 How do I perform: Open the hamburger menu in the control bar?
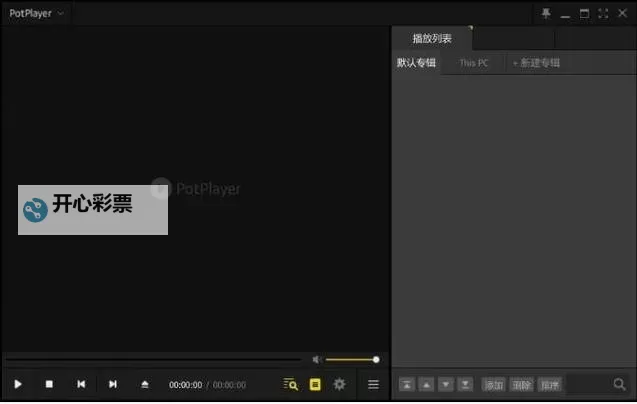click(373, 384)
